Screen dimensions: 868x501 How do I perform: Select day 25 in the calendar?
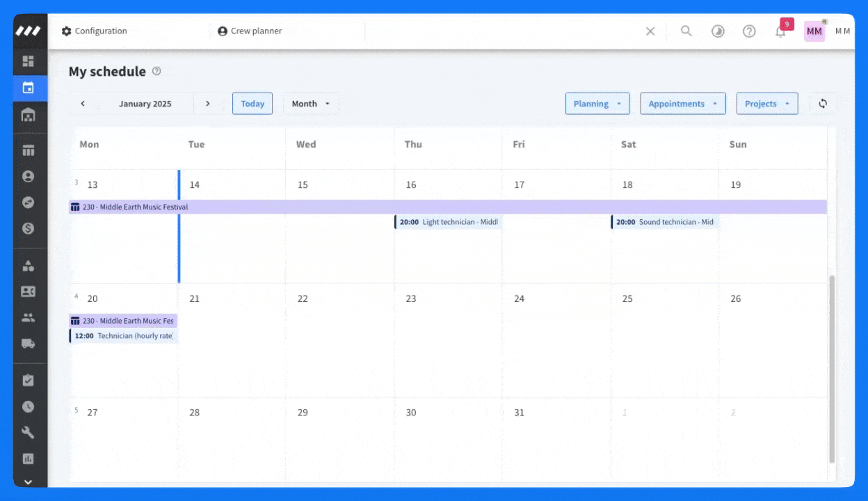point(627,299)
